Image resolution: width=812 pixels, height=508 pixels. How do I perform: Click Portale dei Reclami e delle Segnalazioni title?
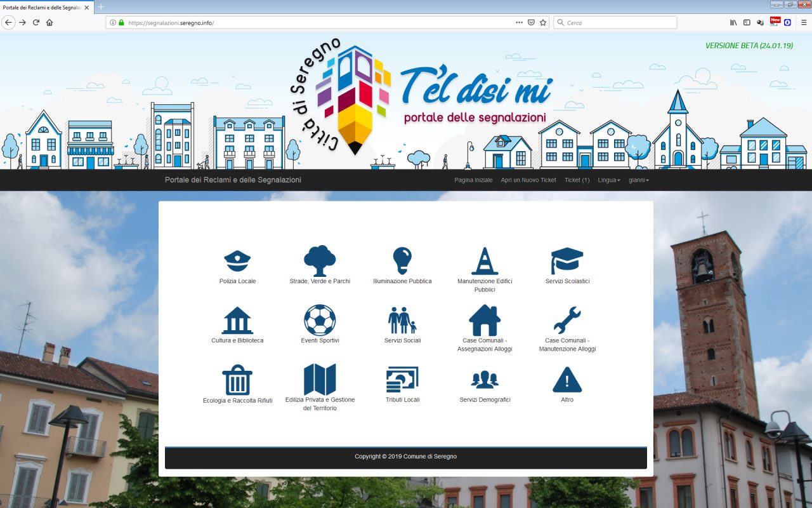[x=233, y=180]
